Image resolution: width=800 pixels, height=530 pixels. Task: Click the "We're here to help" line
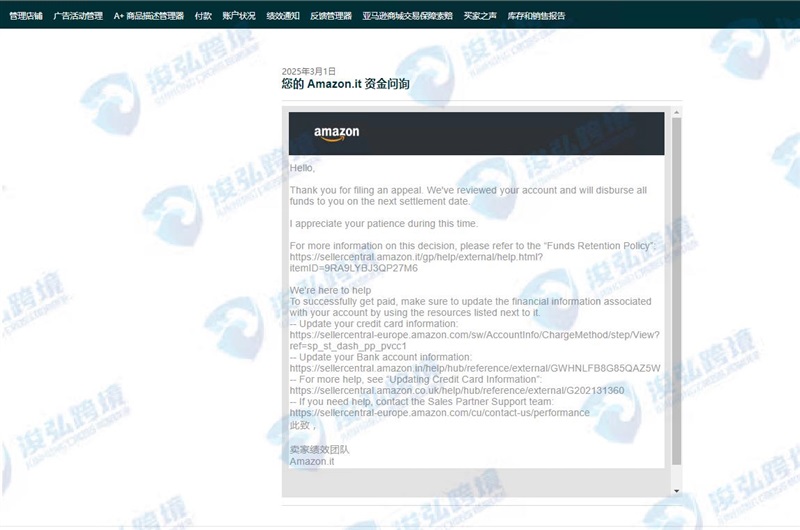pyautogui.click(x=330, y=290)
